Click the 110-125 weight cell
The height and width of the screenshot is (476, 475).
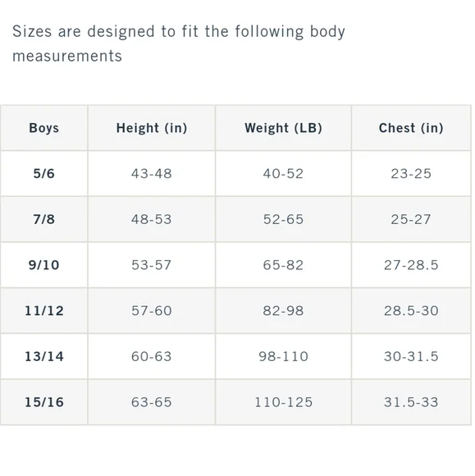283,402
